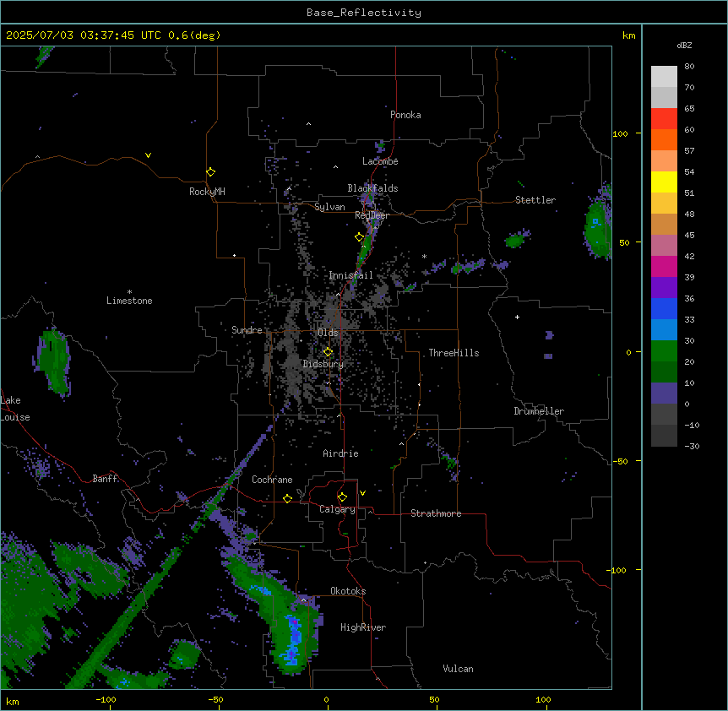Select the slate-purple 0-10 dBZ legend band
Image resolution: width=728 pixels, height=711 pixels.
point(664,393)
